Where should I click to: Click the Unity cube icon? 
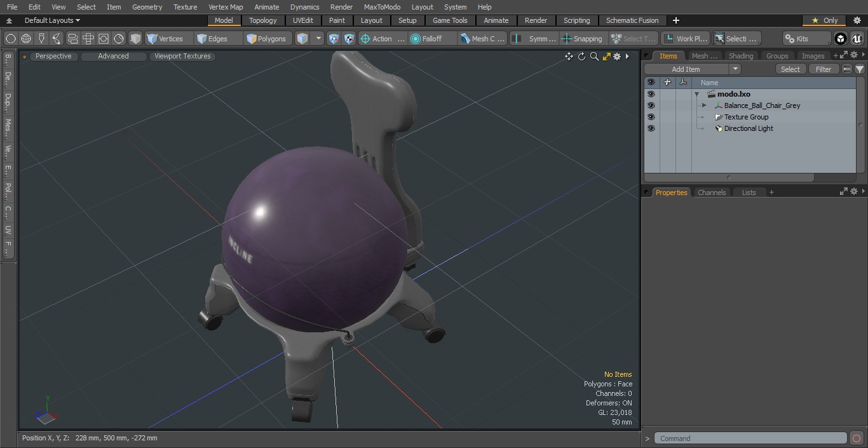(841, 39)
